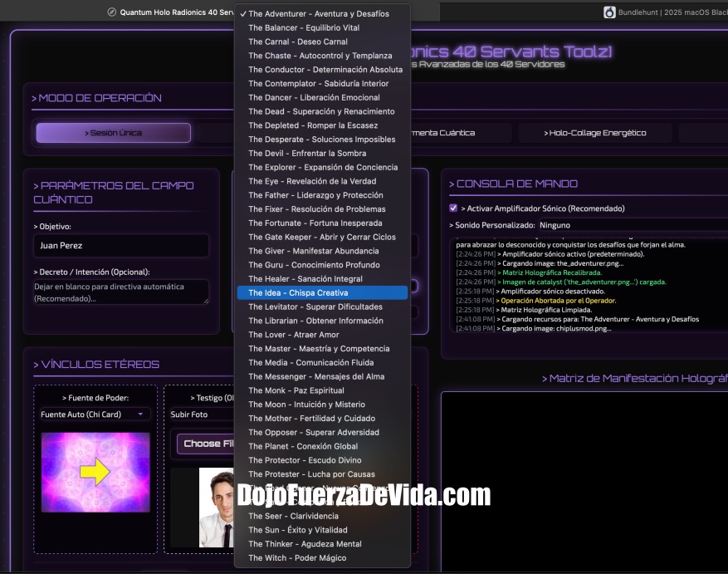Choose The Gate Keeper - Abrir y Cerrar Ciclos

322,237
